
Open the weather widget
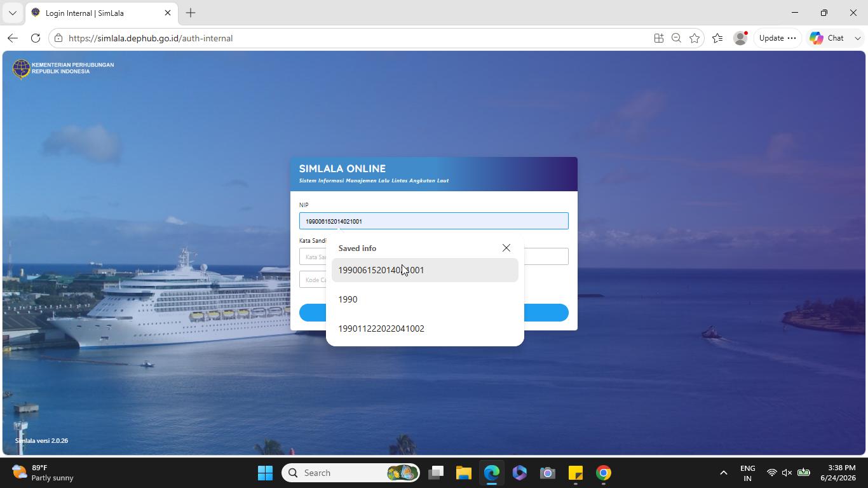click(43, 473)
